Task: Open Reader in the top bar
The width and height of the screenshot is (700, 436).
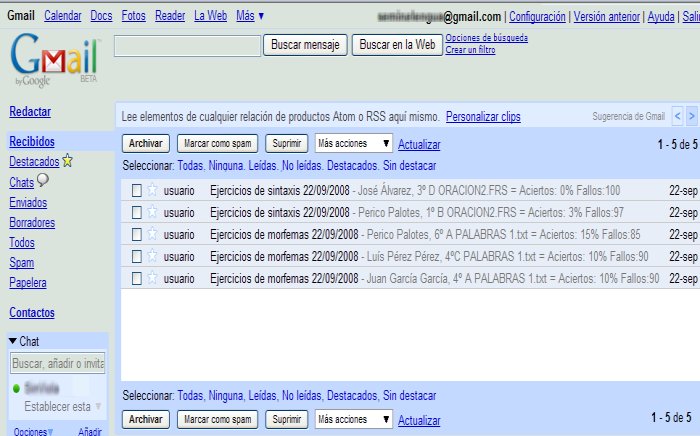Action: click(x=170, y=16)
